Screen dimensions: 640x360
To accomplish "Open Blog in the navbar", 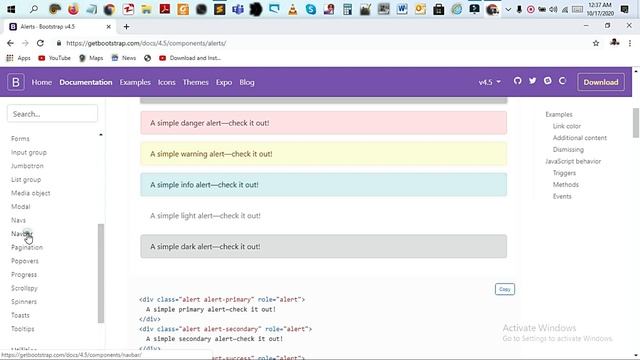I will pyautogui.click(x=247, y=82).
